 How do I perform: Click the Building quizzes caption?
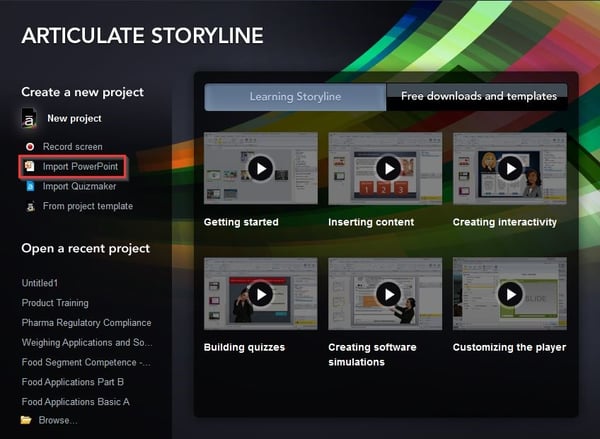[x=245, y=347]
